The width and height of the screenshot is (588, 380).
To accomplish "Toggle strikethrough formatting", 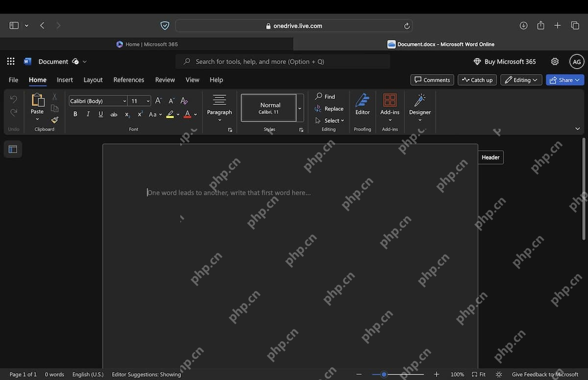I will click(x=114, y=114).
